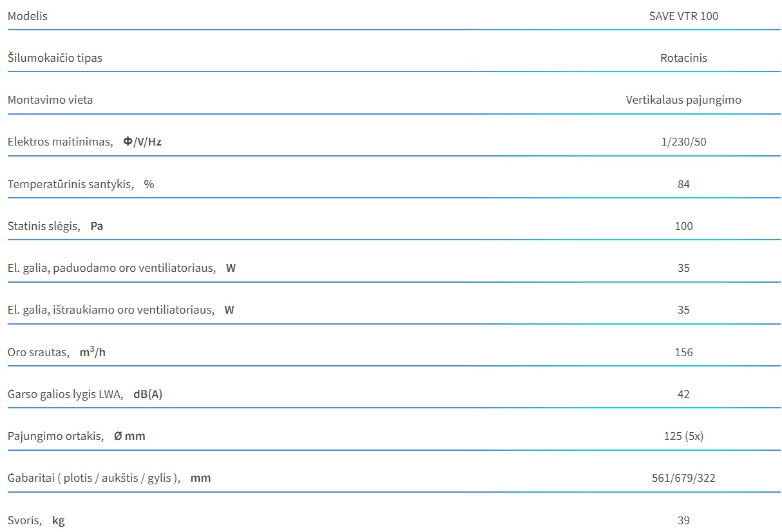
Task: Click value '35' in ištraukiamo oro row
Action: coord(683,310)
